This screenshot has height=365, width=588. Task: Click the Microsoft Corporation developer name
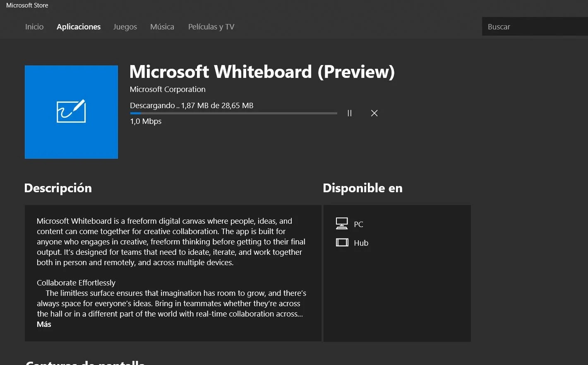[x=167, y=89]
